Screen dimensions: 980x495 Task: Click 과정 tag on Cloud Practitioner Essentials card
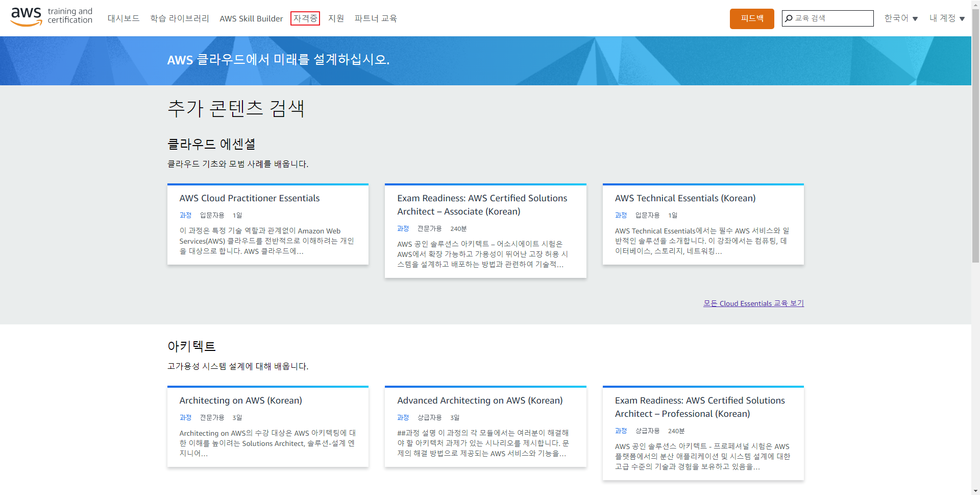tap(185, 216)
